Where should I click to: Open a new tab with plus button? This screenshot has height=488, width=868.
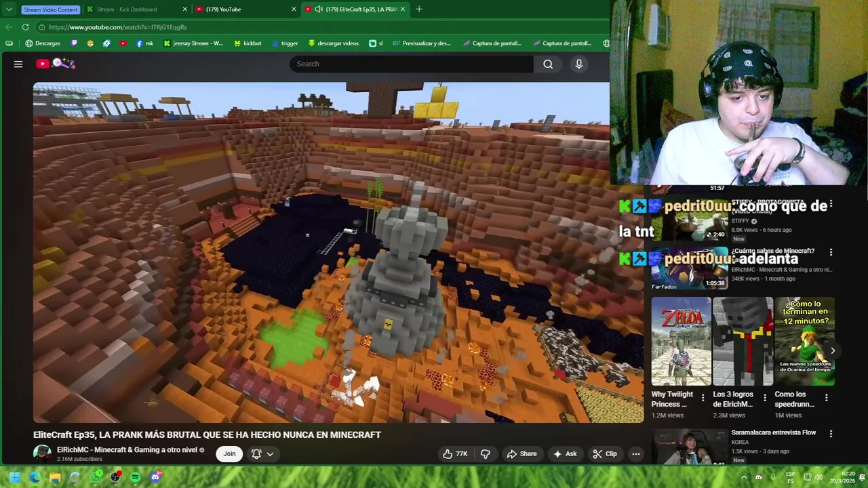point(419,9)
